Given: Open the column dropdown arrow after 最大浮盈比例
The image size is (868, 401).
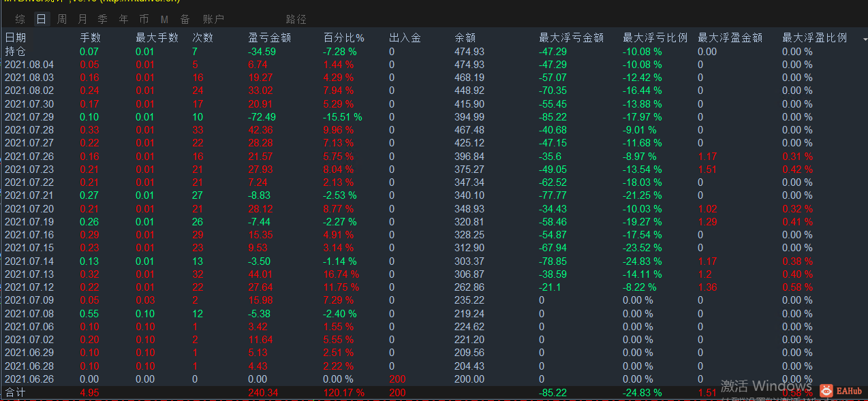Looking at the screenshot, I should (864, 39).
